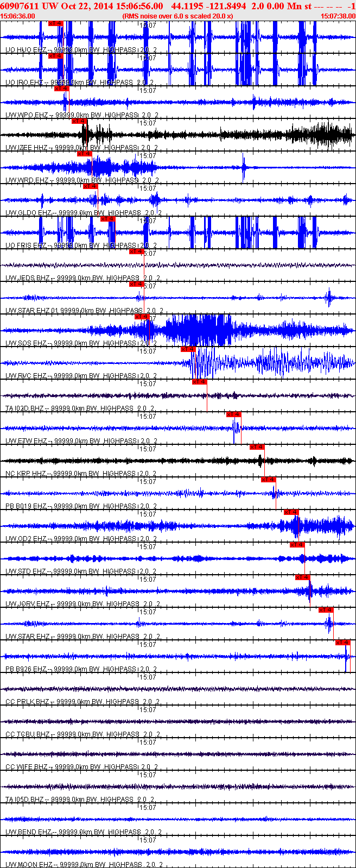356x868 pixels.
Task: Click the red pick marker on WRD trace
Action: click(85, 154)
